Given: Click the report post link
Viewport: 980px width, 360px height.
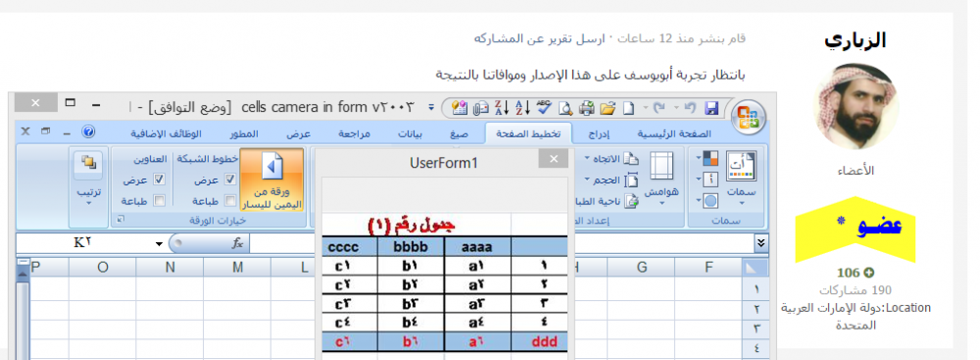Looking at the screenshot, I should 541,39.
